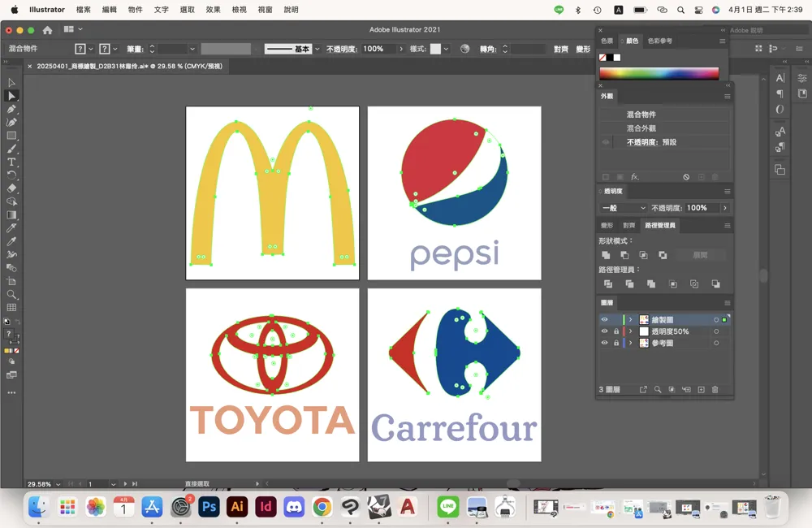Viewport: 812px width, 528px height.
Task: Toggle visibility of 透明度50% layer
Action: (x=604, y=331)
